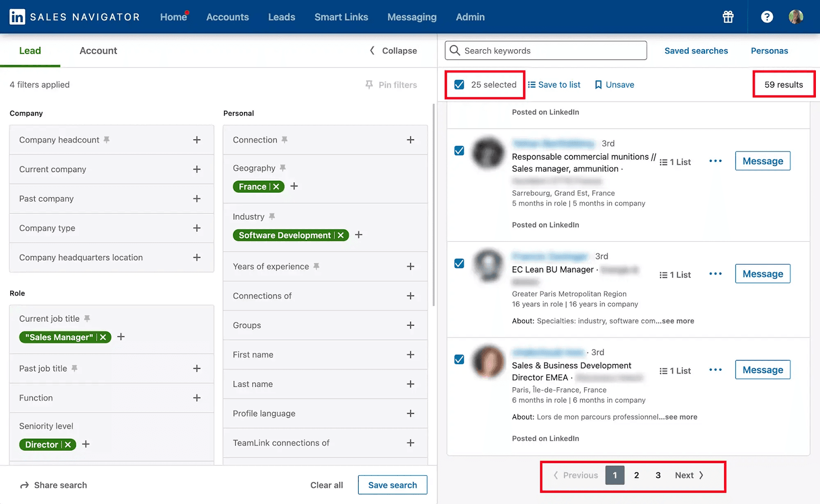The image size is (820, 504).
Task: Click Clear all filters
Action: click(x=326, y=485)
